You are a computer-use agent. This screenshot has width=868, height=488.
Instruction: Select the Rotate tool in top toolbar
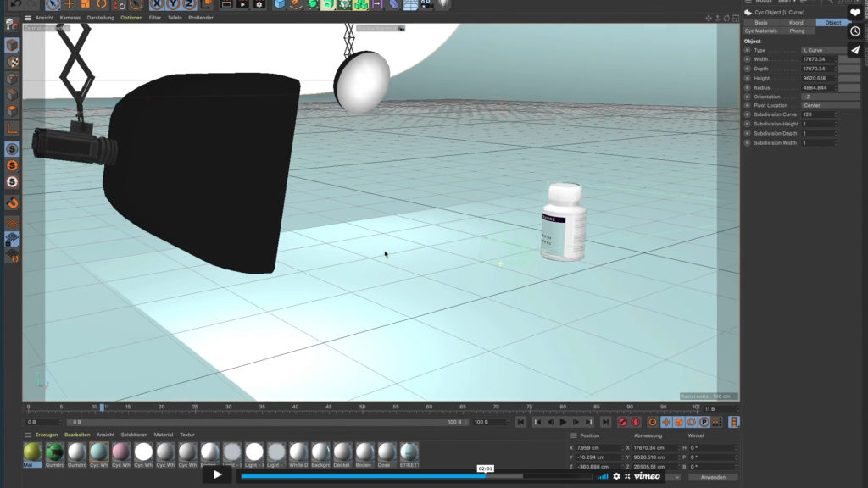click(x=102, y=4)
